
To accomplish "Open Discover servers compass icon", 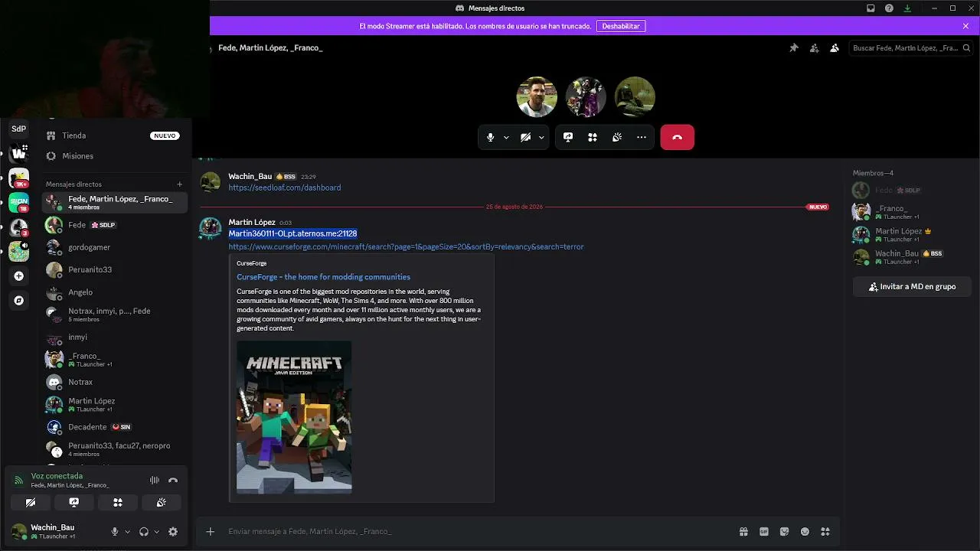I will click(x=19, y=301).
